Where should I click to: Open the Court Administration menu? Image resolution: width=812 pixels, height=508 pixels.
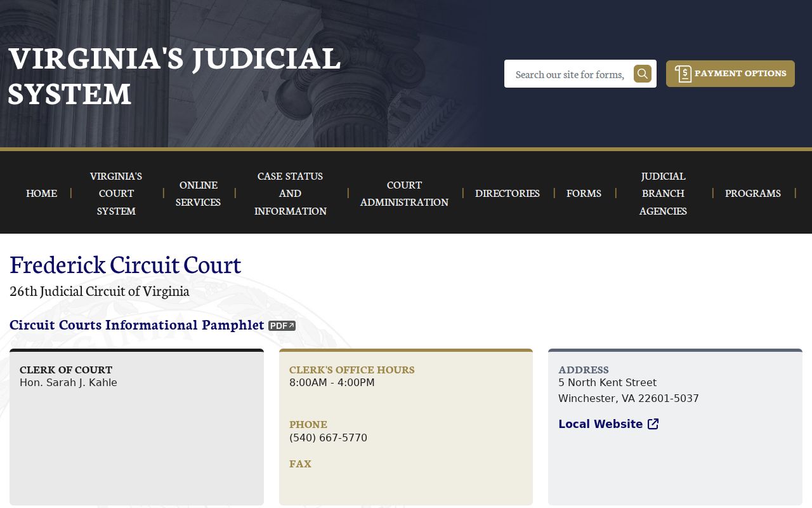tap(404, 193)
